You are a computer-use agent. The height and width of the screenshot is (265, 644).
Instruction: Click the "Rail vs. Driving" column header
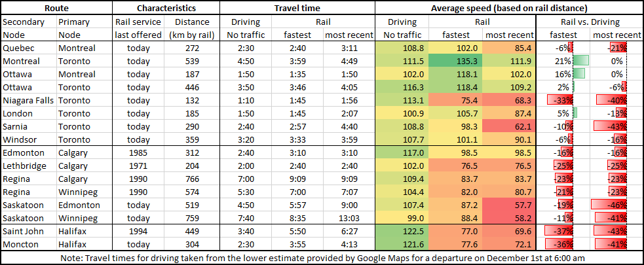click(590, 22)
